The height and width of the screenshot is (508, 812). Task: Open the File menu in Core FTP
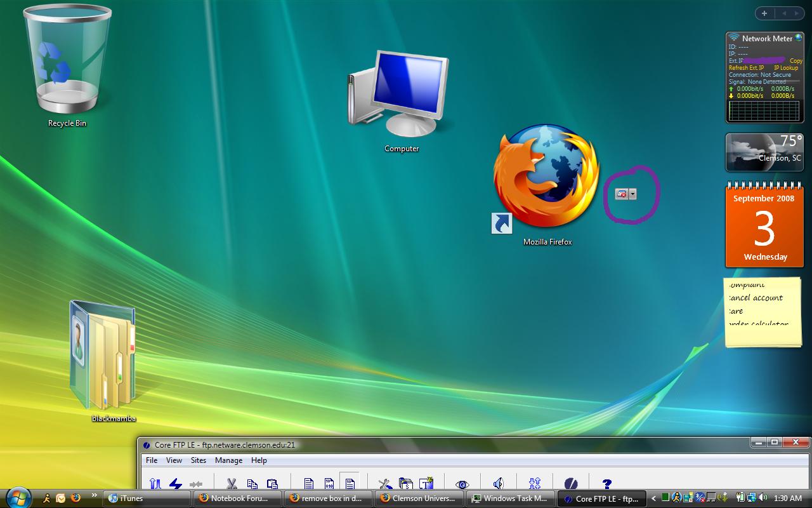pyautogui.click(x=152, y=460)
